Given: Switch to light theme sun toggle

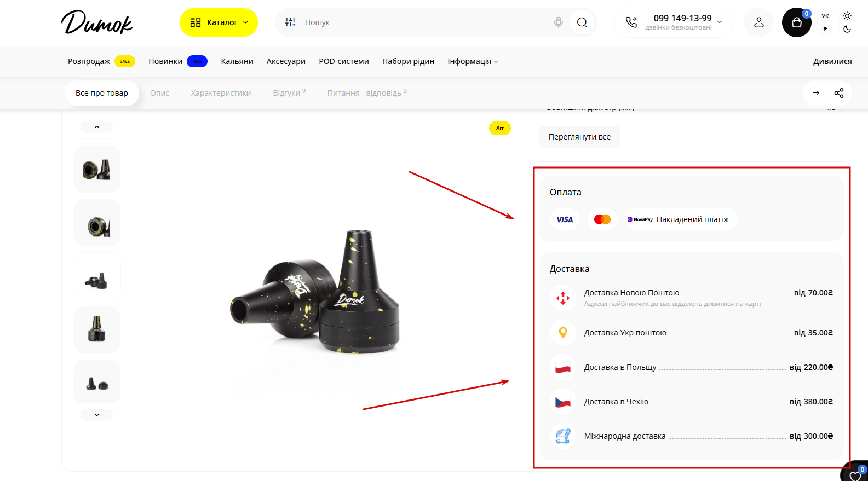Looking at the screenshot, I should [x=847, y=16].
